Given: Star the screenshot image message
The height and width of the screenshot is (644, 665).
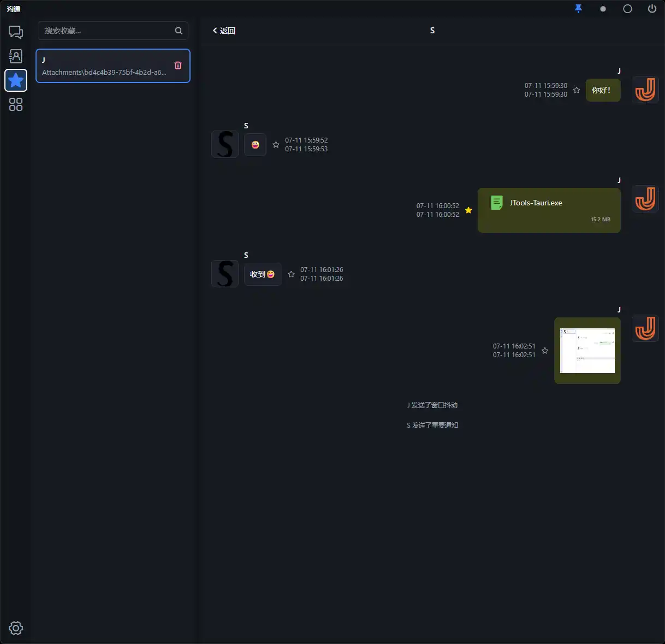Looking at the screenshot, I should [x=545, y=351].
